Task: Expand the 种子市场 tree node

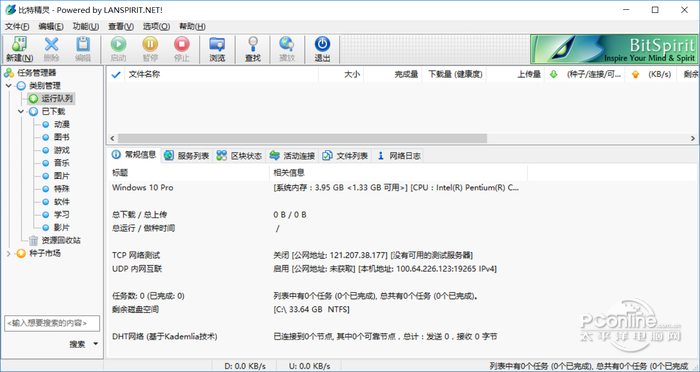Action: (9, 253)
